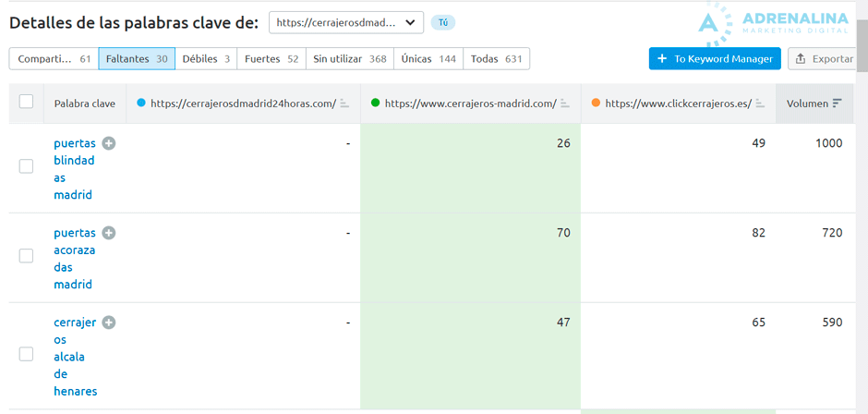Click the https://www.cerrajeros-madrid.com/ column header
Image resolution: width=868 pixels, height=414 pixels.
471,103
